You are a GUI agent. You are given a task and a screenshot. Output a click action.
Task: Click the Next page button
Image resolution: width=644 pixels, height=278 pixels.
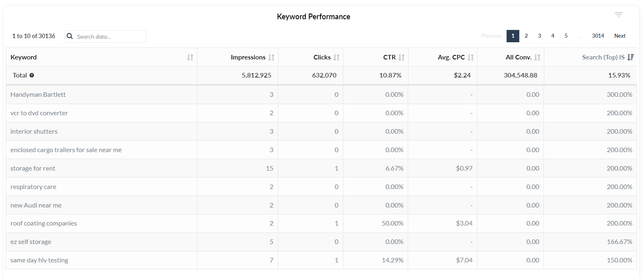[620, 36]
